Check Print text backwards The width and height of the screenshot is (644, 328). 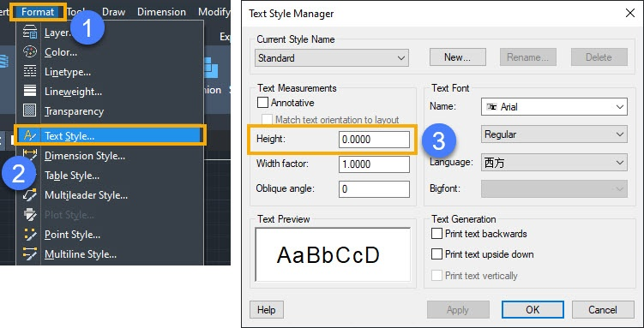436,234
